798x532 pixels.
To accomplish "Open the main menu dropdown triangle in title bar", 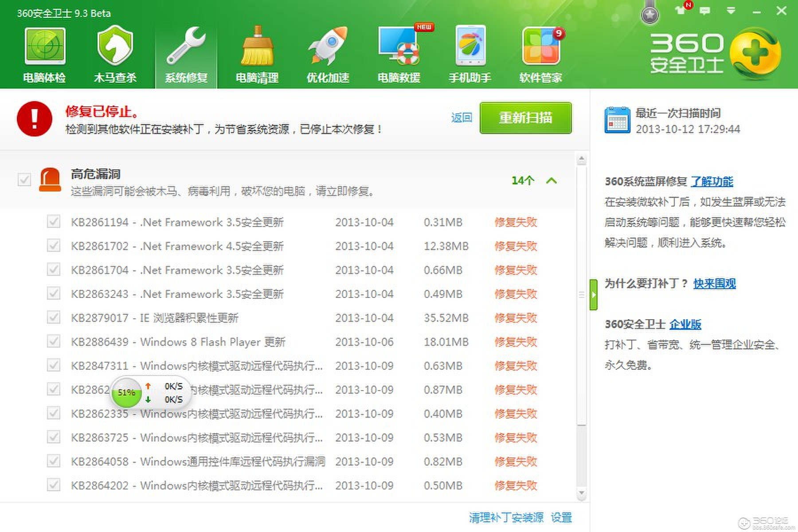I will (x=731, y=11).
